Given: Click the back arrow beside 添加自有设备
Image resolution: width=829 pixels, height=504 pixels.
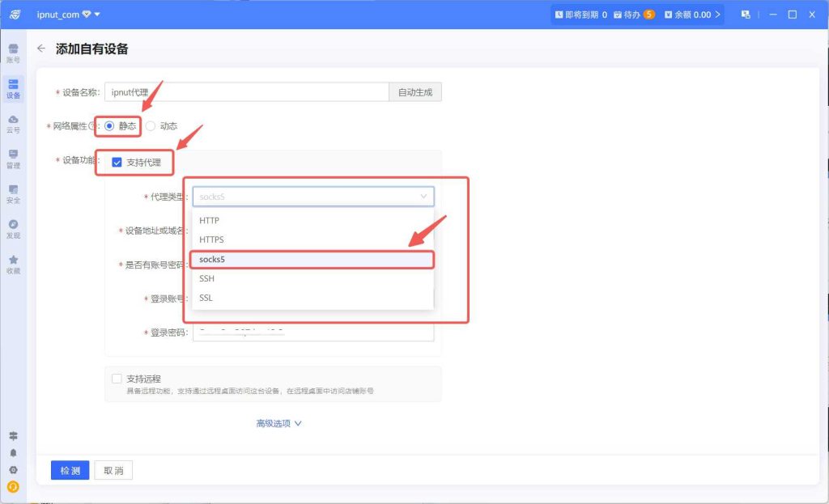Looking at the screenshot, I should 41,49.
